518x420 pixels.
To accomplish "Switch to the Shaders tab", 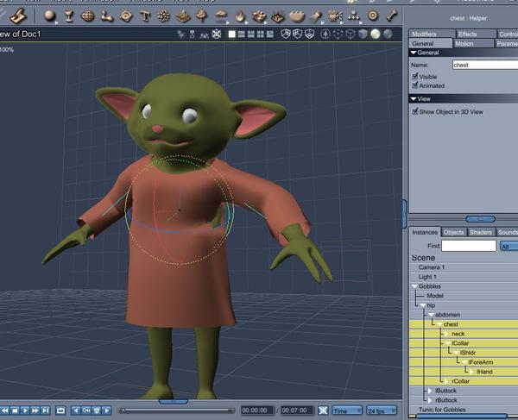I will coord(481,232).
